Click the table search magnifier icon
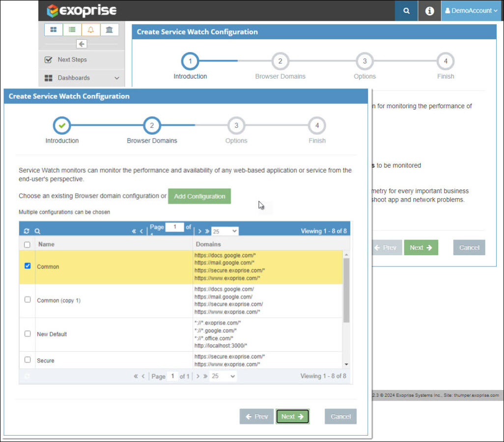This screenshot has height=442, width=504. coord(37,231)
